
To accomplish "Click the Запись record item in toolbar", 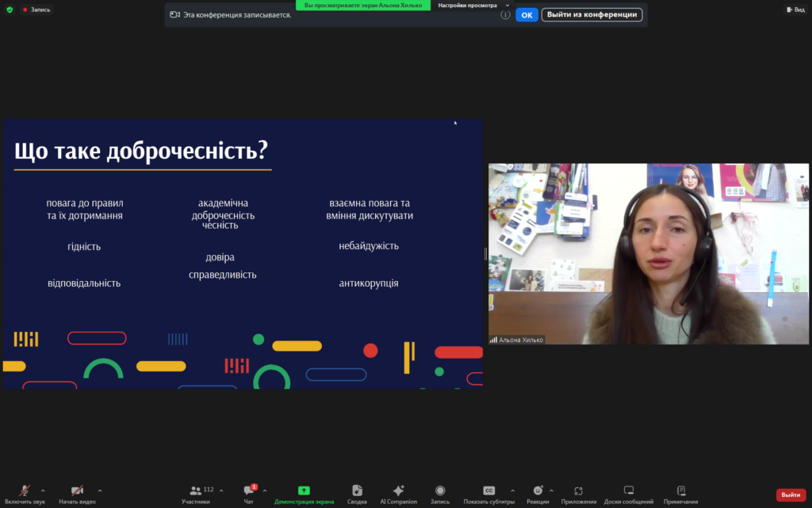I will coord(439,494).
